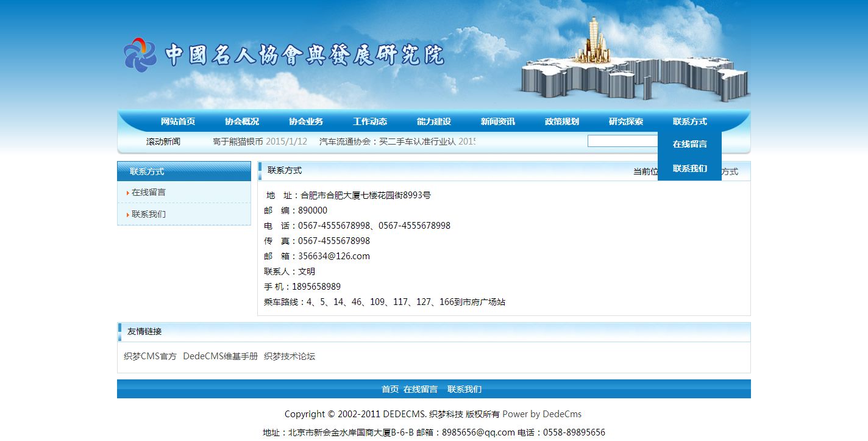Go to 工作动态 navigation item
868x441 pixels.
pyautogui.click(x=370, y=121)
